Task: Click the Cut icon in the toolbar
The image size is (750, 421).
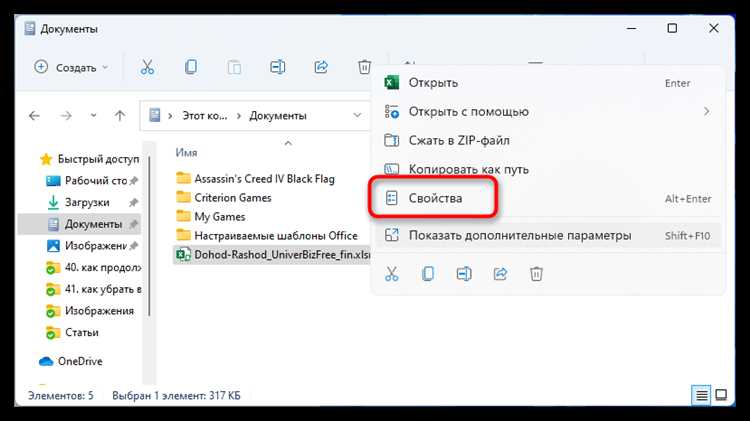Action: tap(147, 67)
